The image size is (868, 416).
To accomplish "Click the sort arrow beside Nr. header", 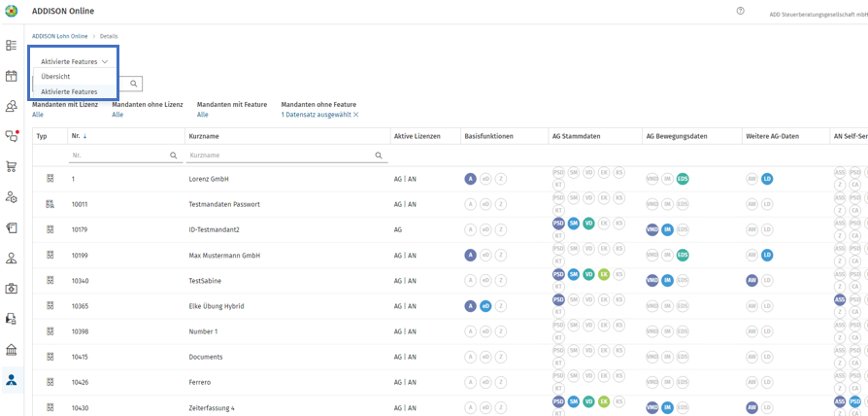I will (x=85, y=136).
